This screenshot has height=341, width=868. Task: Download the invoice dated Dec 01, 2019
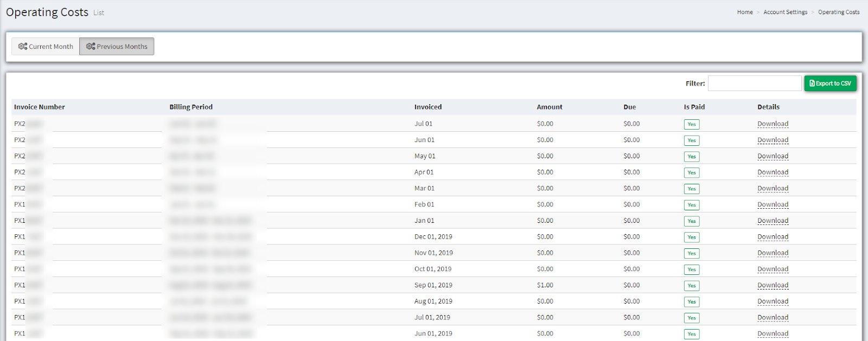[x=773, y=237]
